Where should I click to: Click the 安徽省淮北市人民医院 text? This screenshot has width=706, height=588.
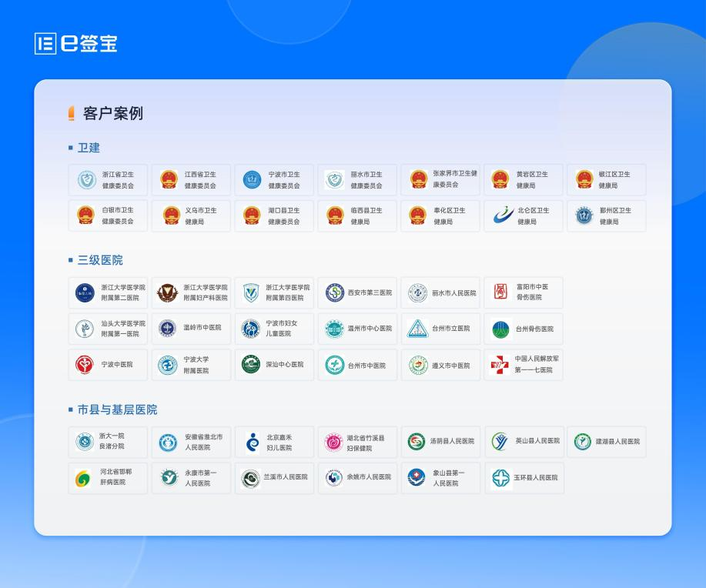tap(203, 442)
